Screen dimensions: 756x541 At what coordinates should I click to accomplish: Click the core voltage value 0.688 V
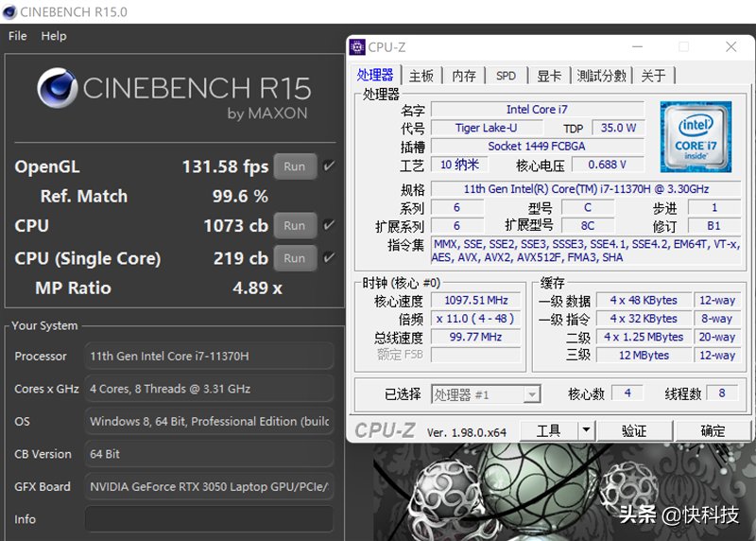[608, 165]
